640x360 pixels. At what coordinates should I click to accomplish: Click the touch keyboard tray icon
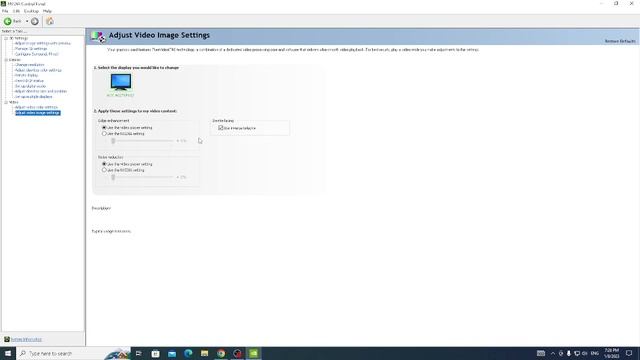click(x=541, y=353)
